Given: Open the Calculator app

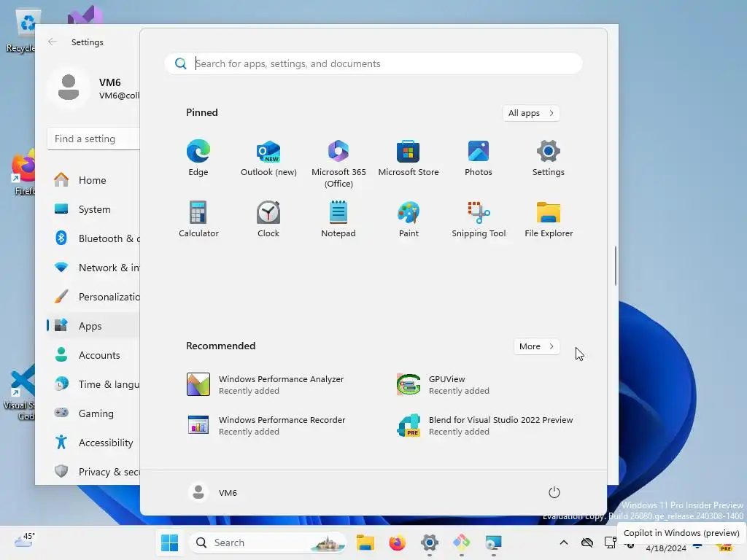Looking at the screenshot, I should (x=198, y=219).
